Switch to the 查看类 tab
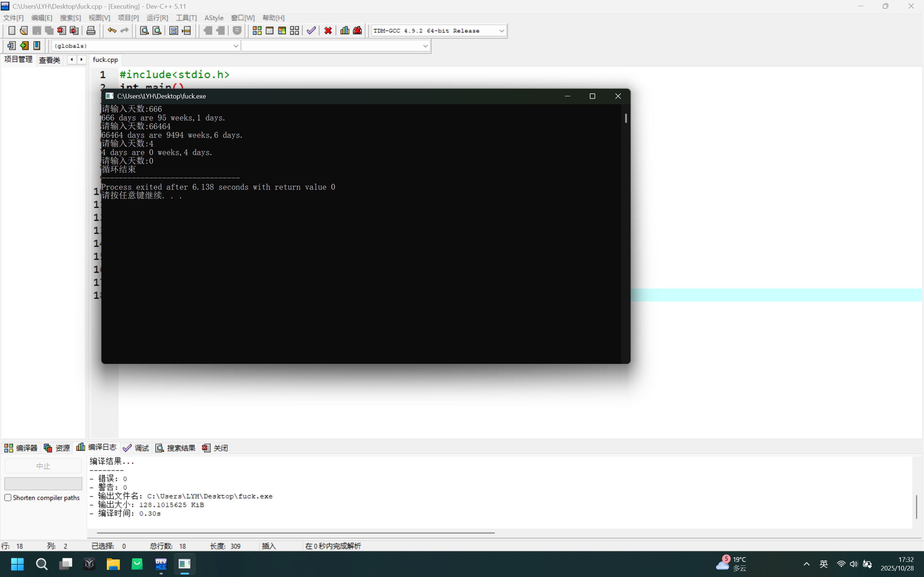Viewport: 924px width, 577px height. (x=50, y=60)
